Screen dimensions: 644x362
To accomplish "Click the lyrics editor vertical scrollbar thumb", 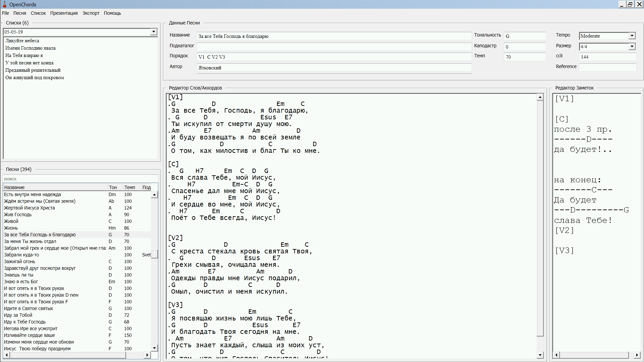I will 540,219.
